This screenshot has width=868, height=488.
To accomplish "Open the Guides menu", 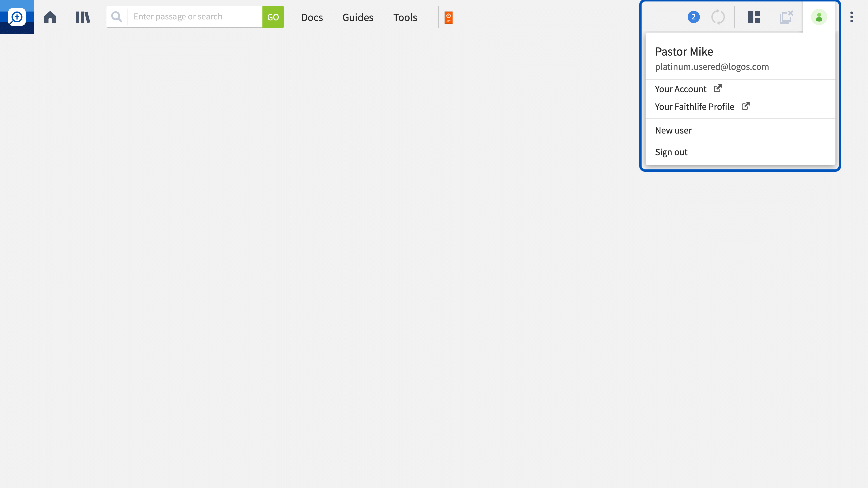I will coord(358,17).
